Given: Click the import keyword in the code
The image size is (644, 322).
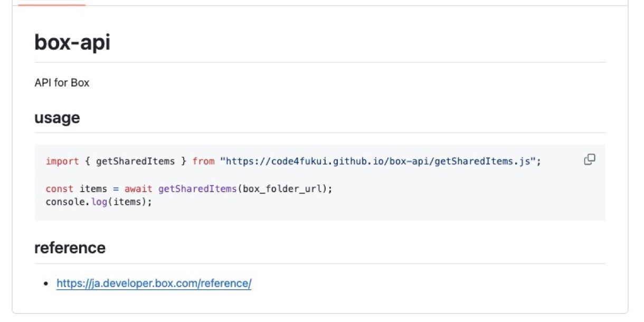Looking at the screenshot, I should pyautogui.click(x=62, y=162).
